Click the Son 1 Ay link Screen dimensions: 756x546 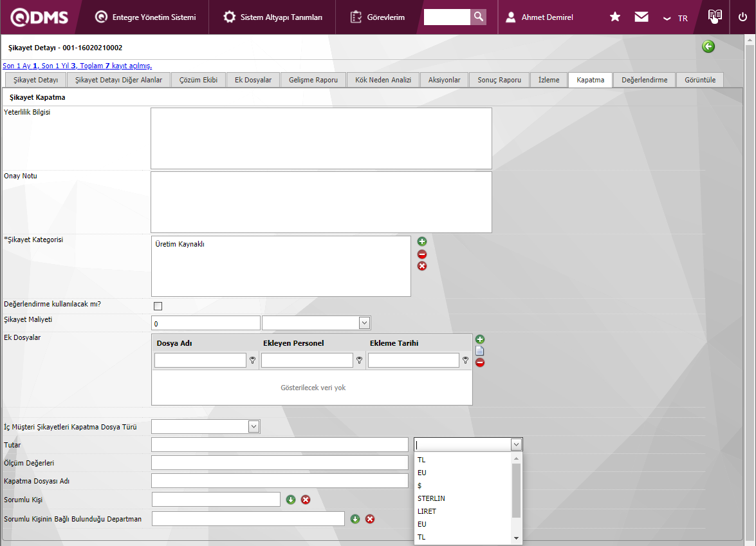[18, 66]
